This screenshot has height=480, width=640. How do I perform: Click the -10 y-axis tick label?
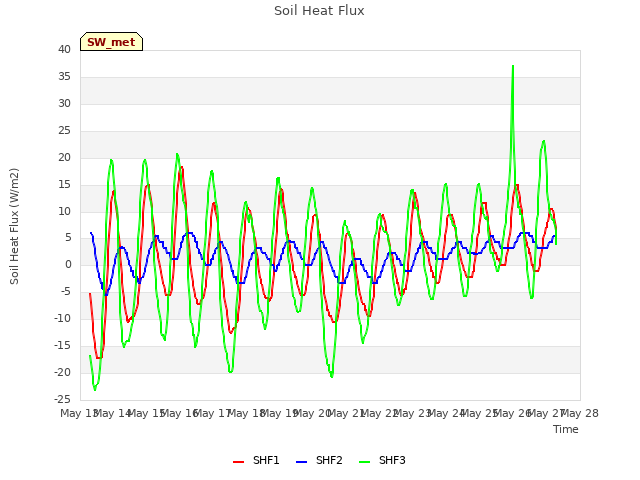[62, 318]
